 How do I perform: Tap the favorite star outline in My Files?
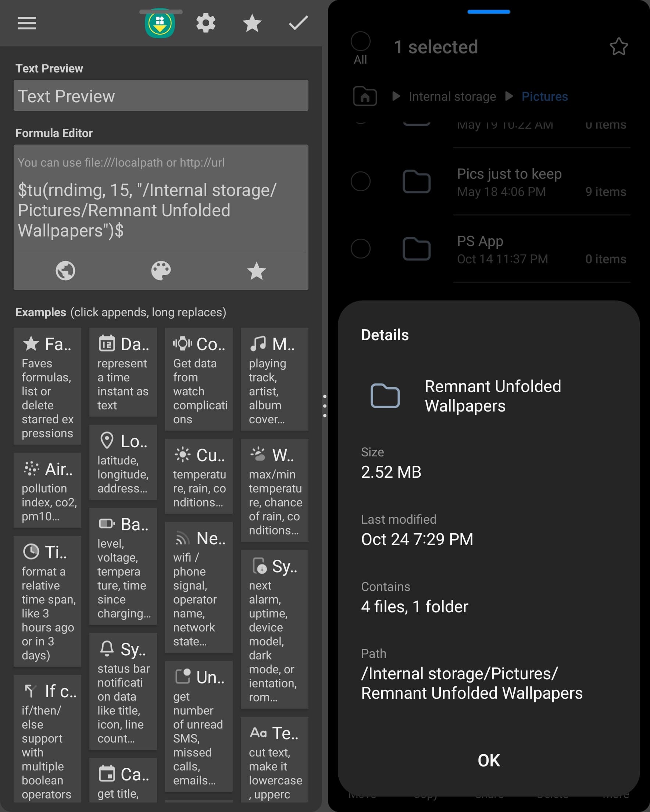click(618, 47)
